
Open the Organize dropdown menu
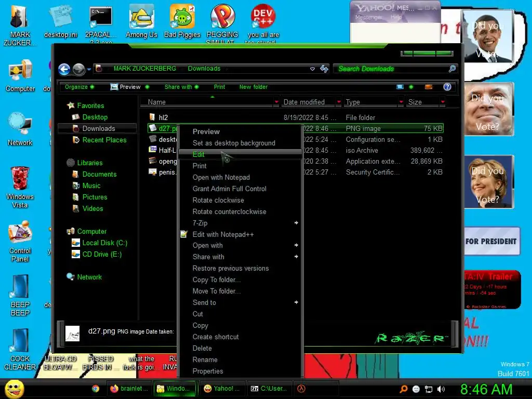click(79, 87)
